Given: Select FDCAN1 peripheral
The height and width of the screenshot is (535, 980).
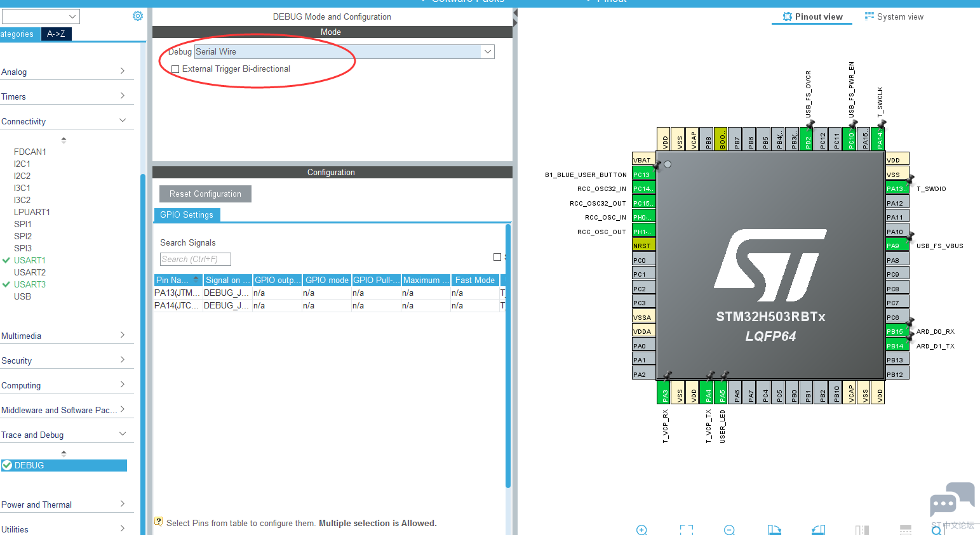Looking at the screenshot, I should tap(30, 152).
